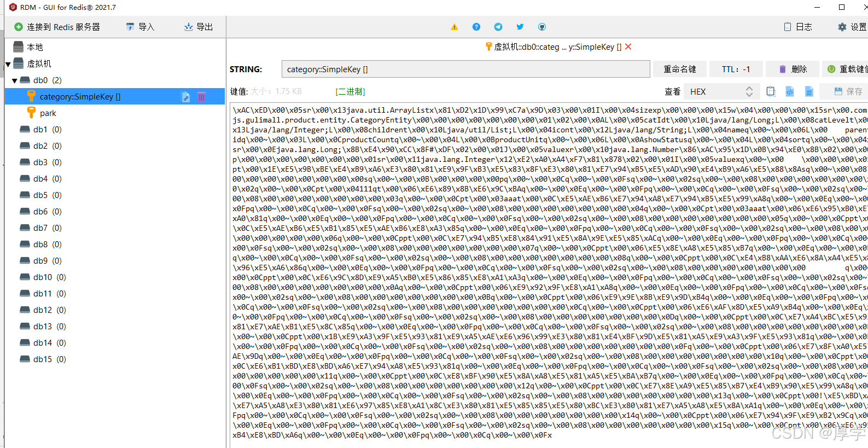Click the park key's yellow key icon
Viewport: 868px width, 448px height.
pos(31,113)
